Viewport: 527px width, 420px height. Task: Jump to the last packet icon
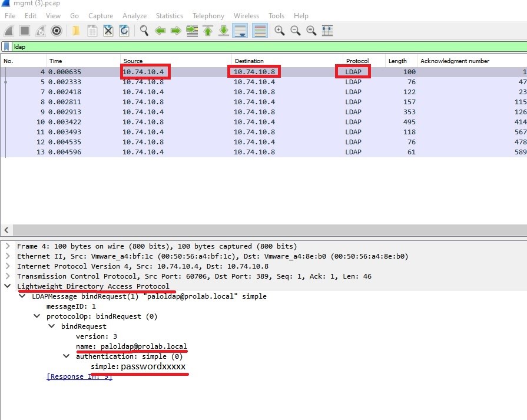pyautogui.click(x=224, y=31)
